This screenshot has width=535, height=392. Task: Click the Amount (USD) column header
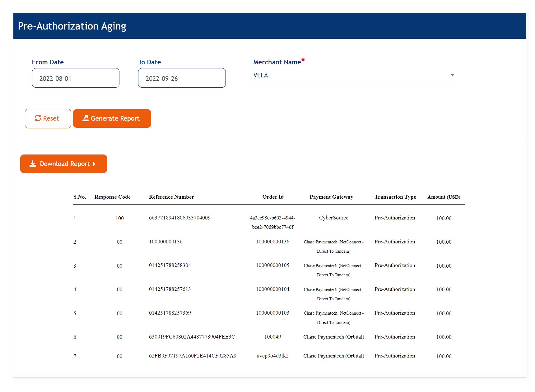[444, 197]
